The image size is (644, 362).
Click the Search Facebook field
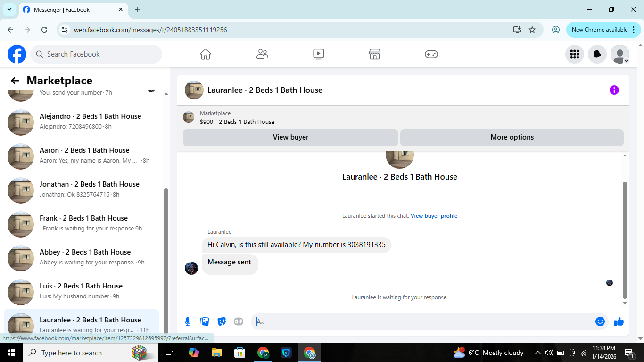[x=96, y=54]
